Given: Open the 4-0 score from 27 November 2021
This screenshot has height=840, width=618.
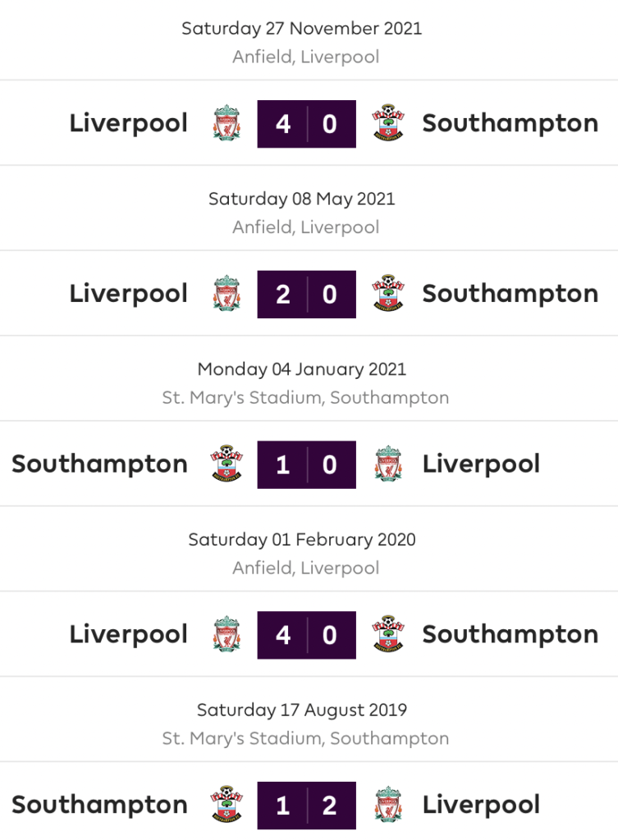Looking at the screenshot, I should (307, 124).
